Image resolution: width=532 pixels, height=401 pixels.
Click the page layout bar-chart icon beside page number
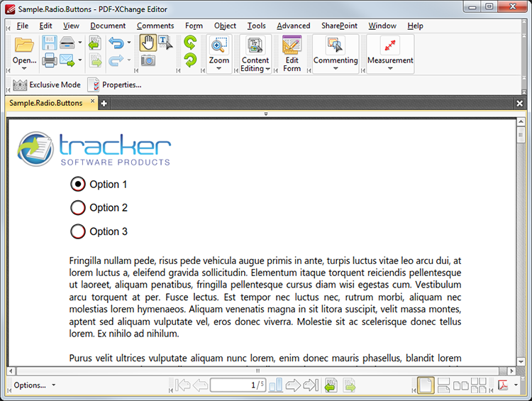coord(276,385)
